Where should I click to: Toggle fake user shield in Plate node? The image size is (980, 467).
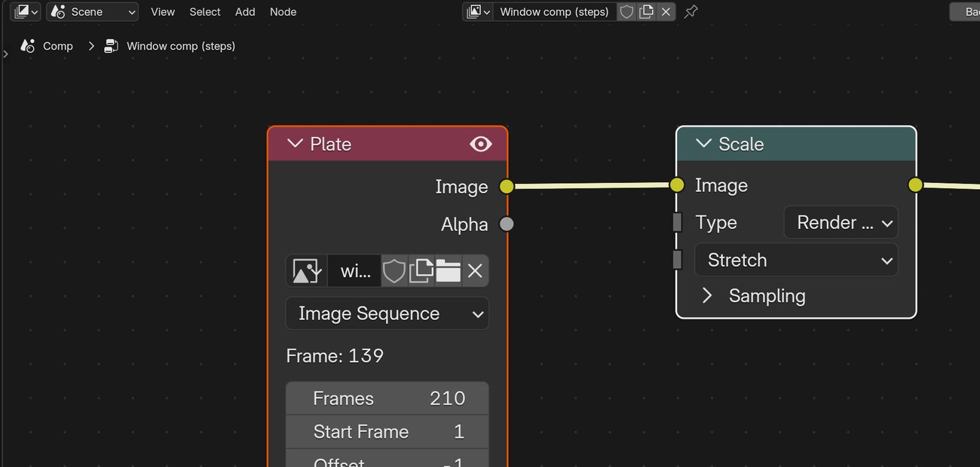click(x=394, y=270)
